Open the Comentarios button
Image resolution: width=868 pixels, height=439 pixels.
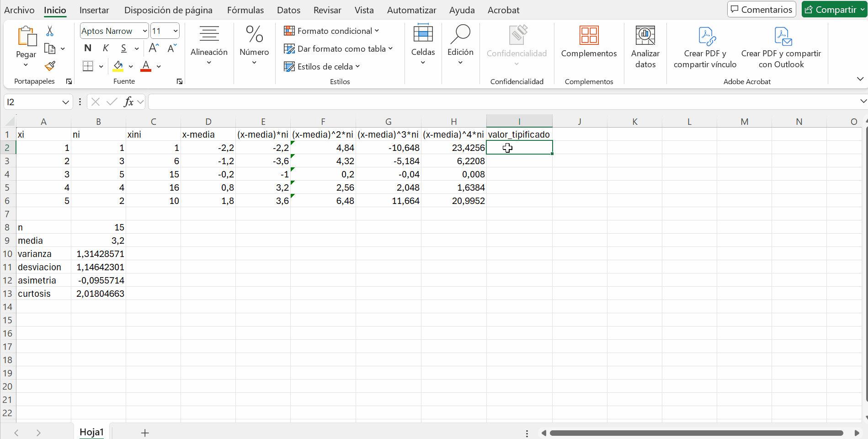761,10
